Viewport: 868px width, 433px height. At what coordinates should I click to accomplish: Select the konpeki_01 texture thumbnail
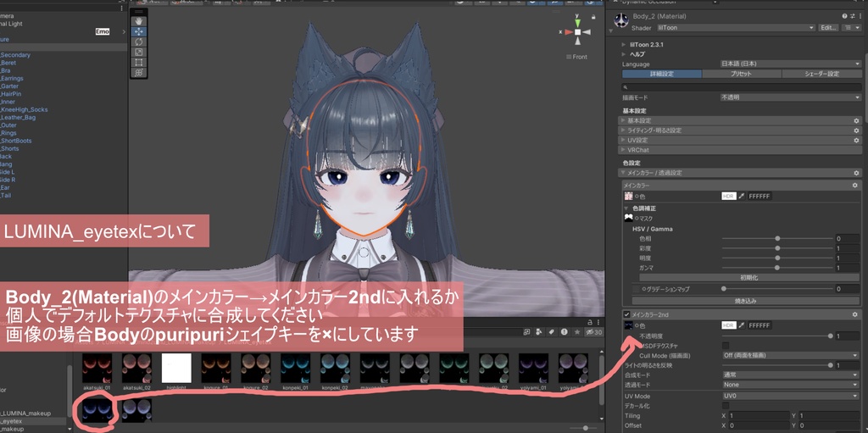coord(296,369)
